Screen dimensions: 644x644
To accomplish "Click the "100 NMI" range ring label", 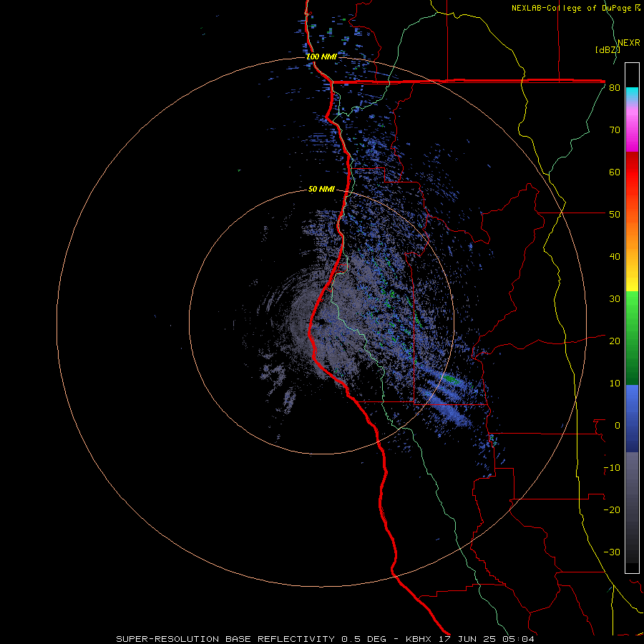I will [321, 57].
